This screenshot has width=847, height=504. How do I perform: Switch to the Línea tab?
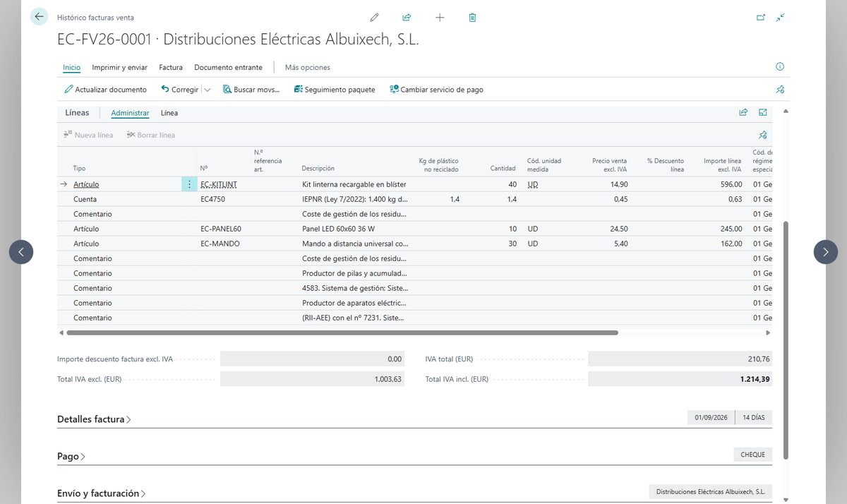[x=169, y=113]
